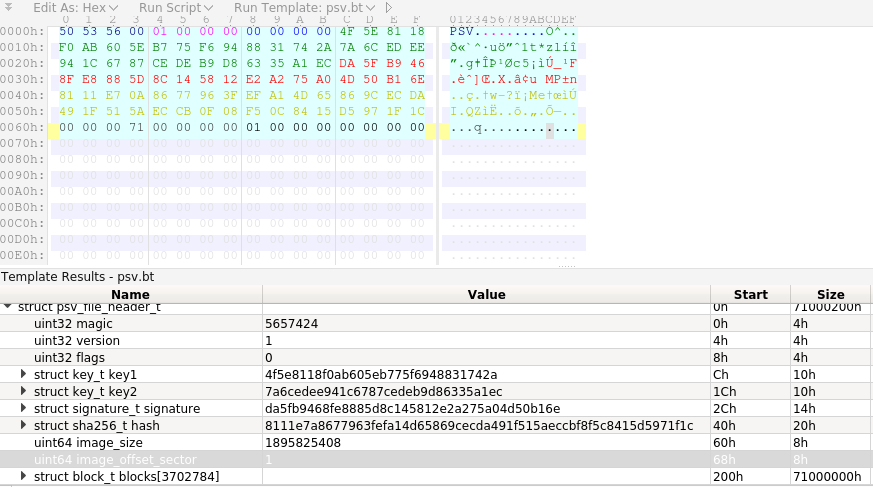Click the Value column header
873x487 pixels.
click(x=486, y=294)
